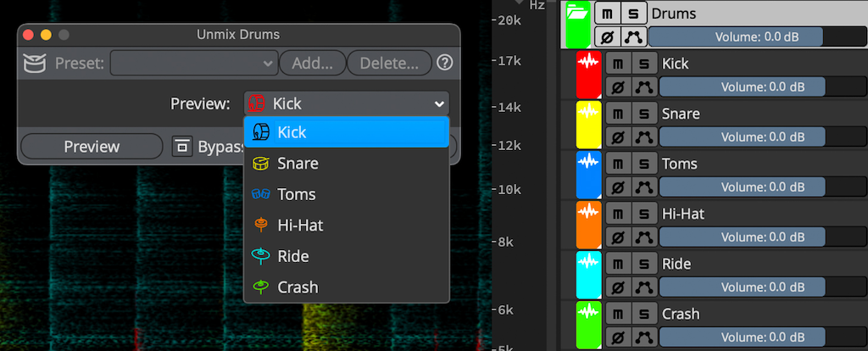Adjust the Ride volume slider
This screenshot has height=351, width=868.
pos(763,287)
